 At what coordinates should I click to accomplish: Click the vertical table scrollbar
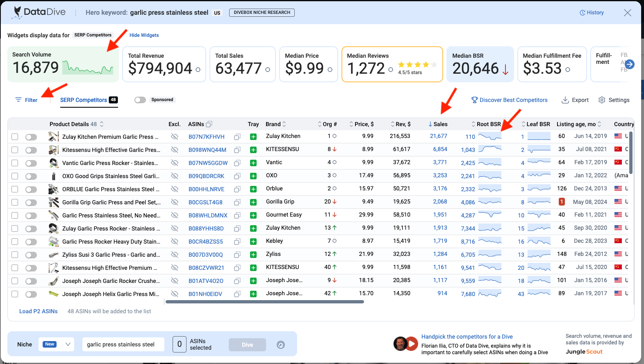pyautogui.click(x=631, y=152)
